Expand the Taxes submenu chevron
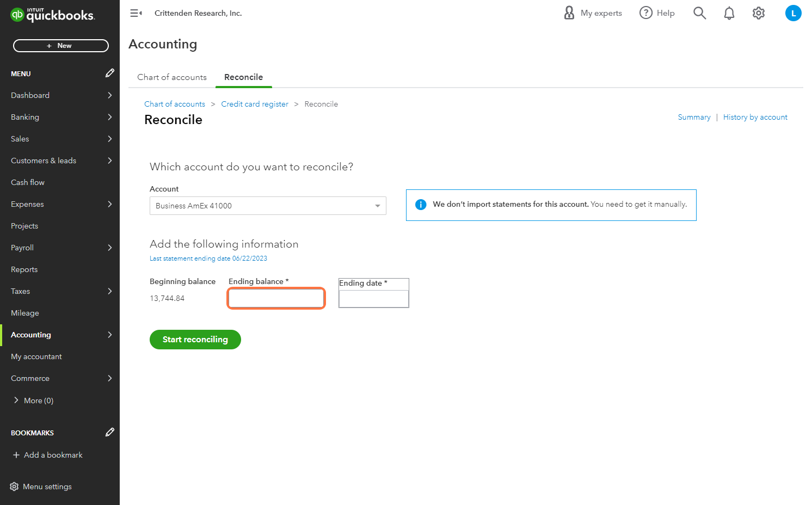812x505 pixels. click(x=110, y=291)
